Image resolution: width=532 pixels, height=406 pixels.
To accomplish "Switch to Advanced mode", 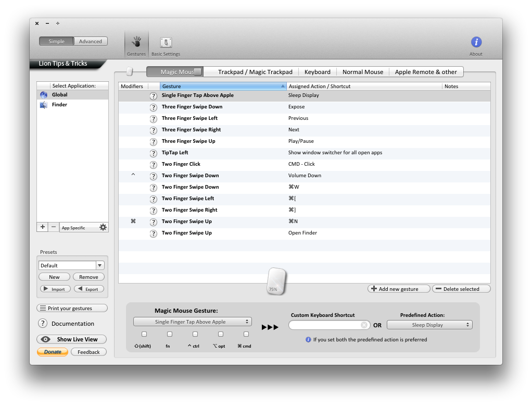I will pyautogui.click(x=91, y=42).
